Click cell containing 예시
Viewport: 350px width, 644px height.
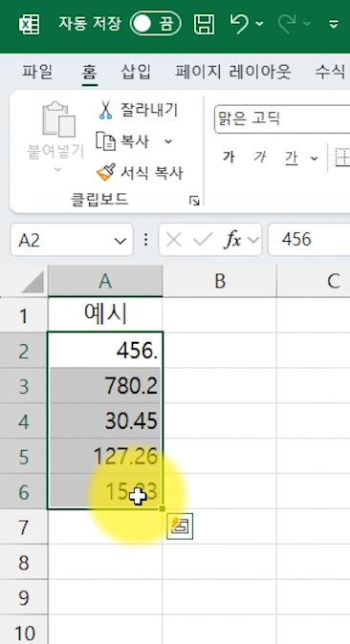105,314
